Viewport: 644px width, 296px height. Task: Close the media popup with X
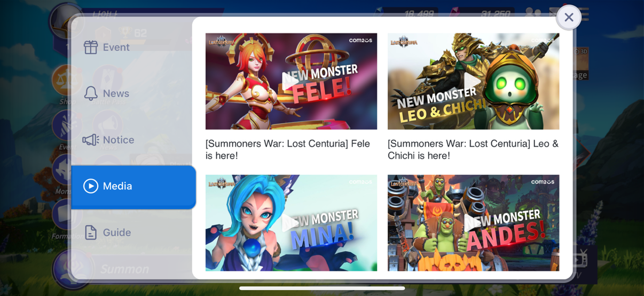569,17
